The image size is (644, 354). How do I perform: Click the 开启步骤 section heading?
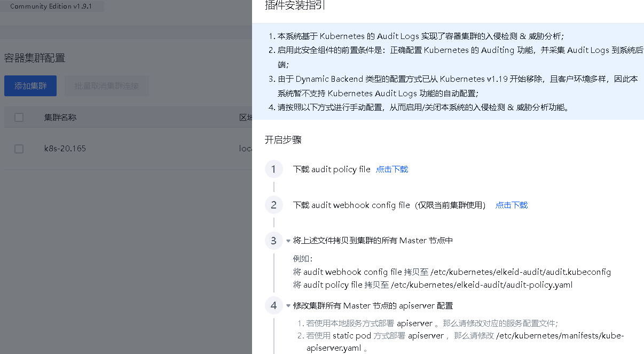tap(283, 140)
